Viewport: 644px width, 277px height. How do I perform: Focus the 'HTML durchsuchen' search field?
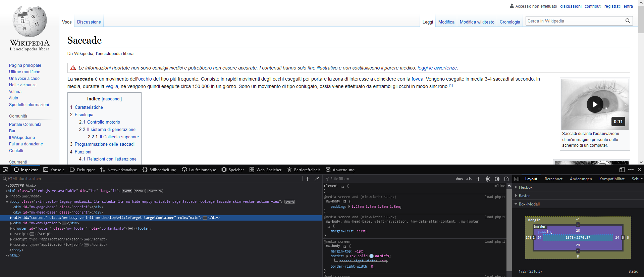pos(152,179)
